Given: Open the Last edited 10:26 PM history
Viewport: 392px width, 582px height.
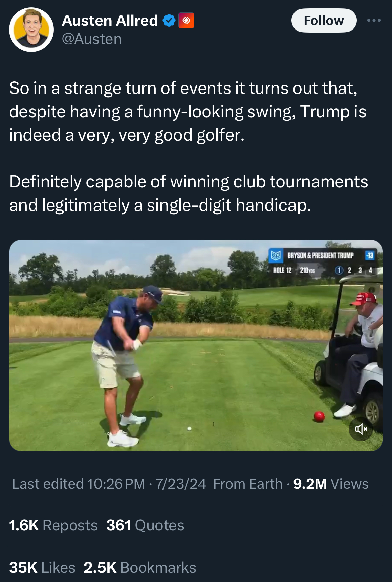Looking at the screenshot, I should tap(79, 484).
